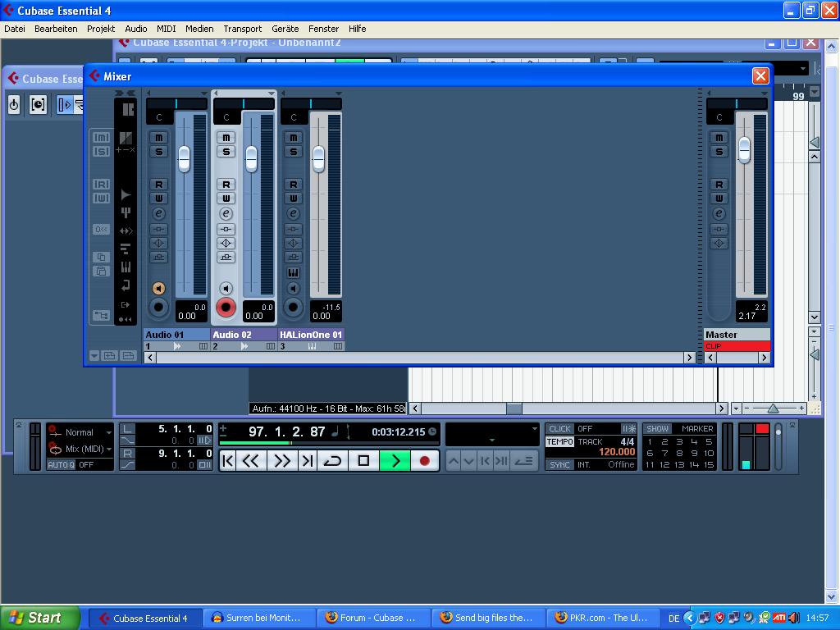Click the Master volume fader handle
The height and width of the screenshot is (630, 840).
(x=744, y=150)
